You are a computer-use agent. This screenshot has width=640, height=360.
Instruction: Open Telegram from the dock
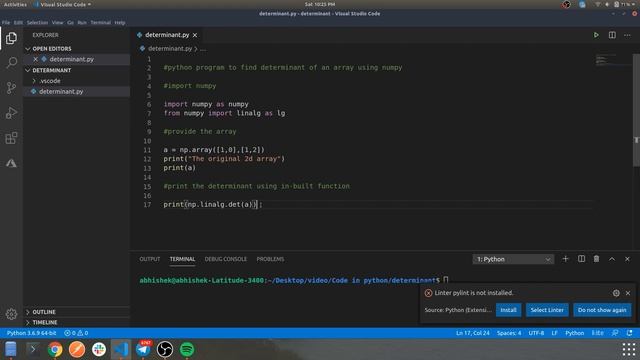pos(143,349)
